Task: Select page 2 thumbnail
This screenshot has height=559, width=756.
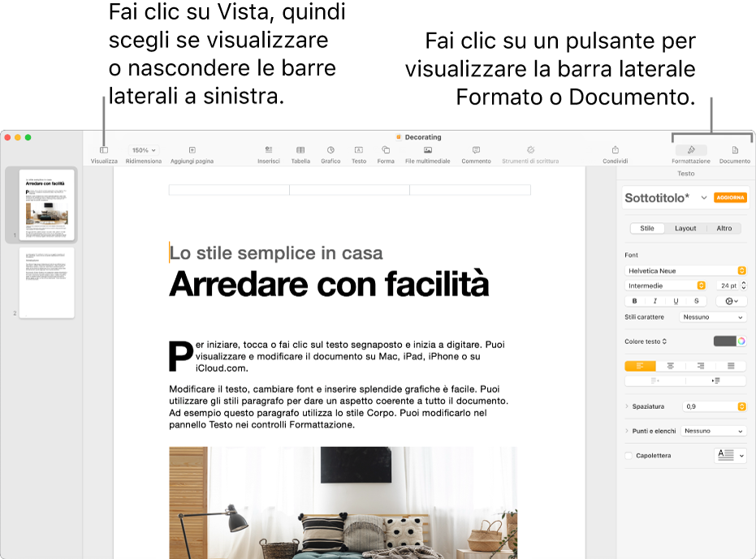Action: [x=47, y=282]
